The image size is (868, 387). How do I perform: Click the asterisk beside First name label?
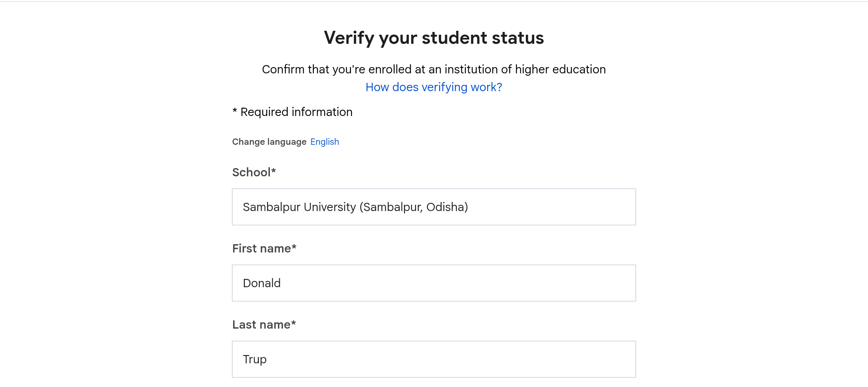(294, 247)
